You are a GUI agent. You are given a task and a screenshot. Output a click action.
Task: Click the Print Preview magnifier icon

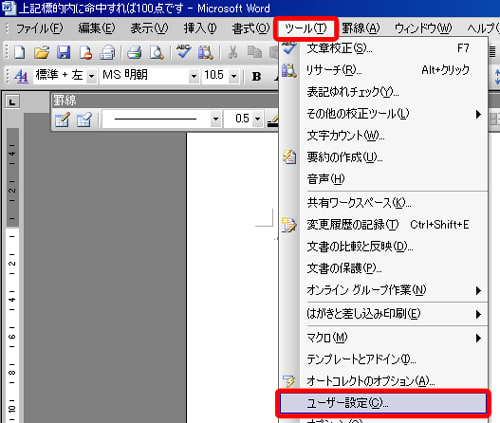(156, 53)
